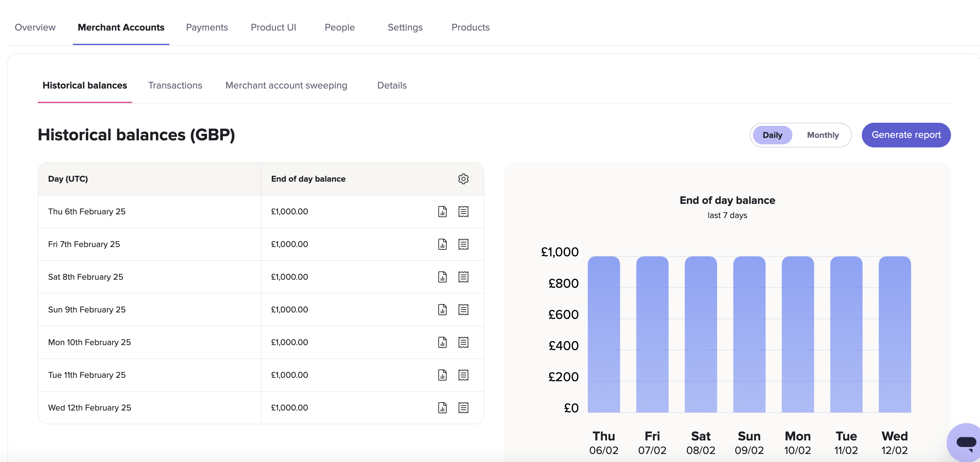
Task: Go to the Overview page
Action: [35, 27]
